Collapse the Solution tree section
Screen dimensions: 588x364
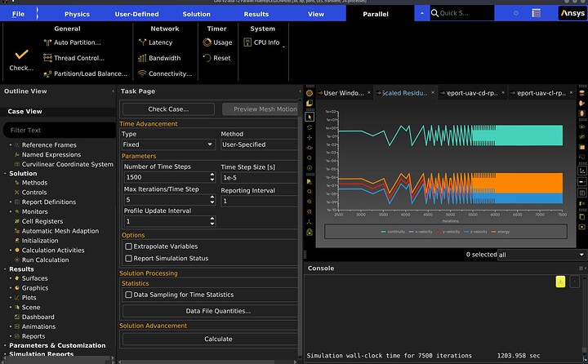5,174
